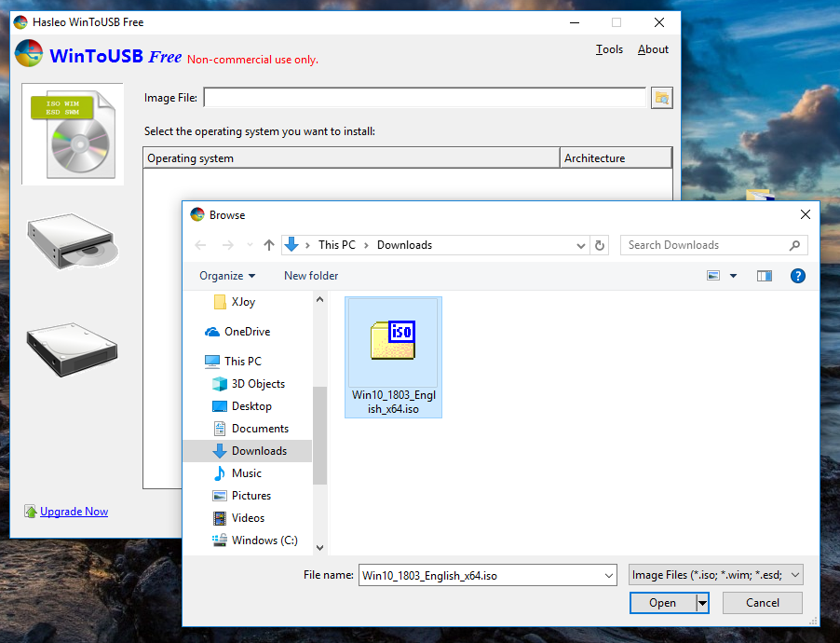Click the blue Downloads arrow in address bar
The image size is (840, 643).
pos(291,244)
